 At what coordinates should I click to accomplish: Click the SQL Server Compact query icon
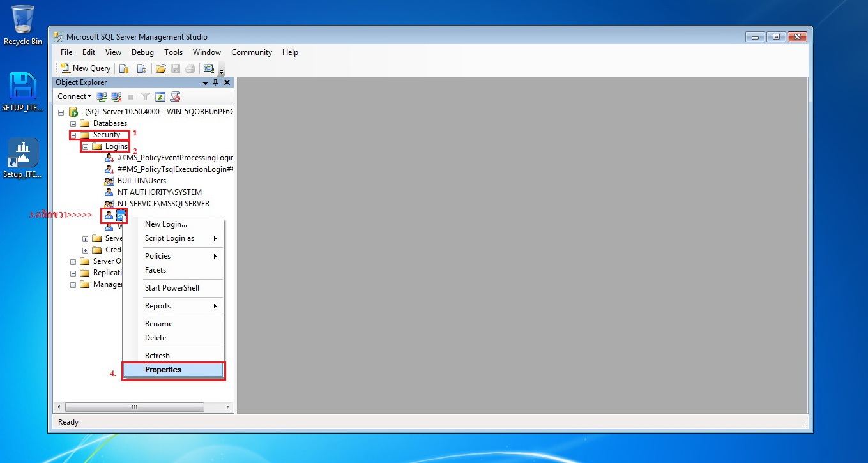(142, 68)
